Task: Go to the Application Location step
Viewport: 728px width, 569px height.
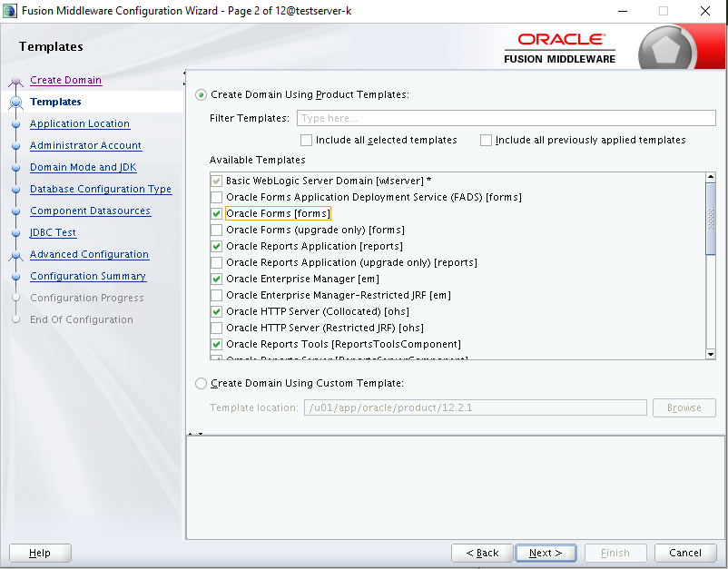Action: (x=80, y=124)
